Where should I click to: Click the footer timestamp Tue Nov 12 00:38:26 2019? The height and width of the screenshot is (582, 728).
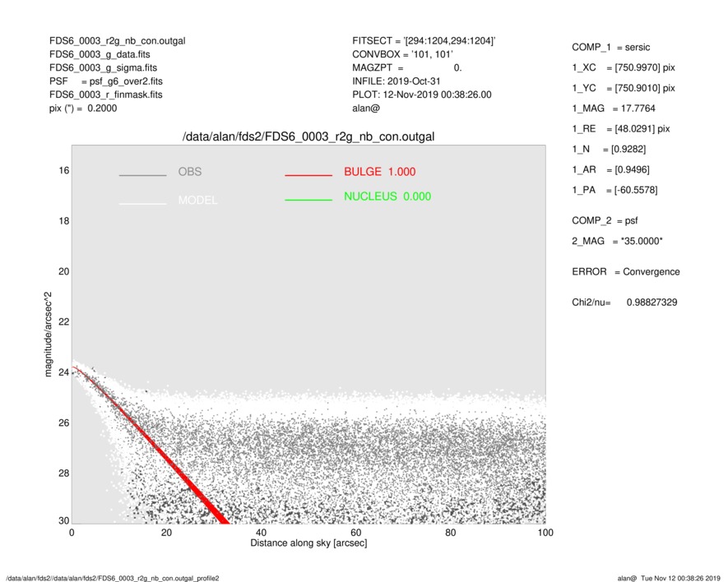tap(680, 578)
